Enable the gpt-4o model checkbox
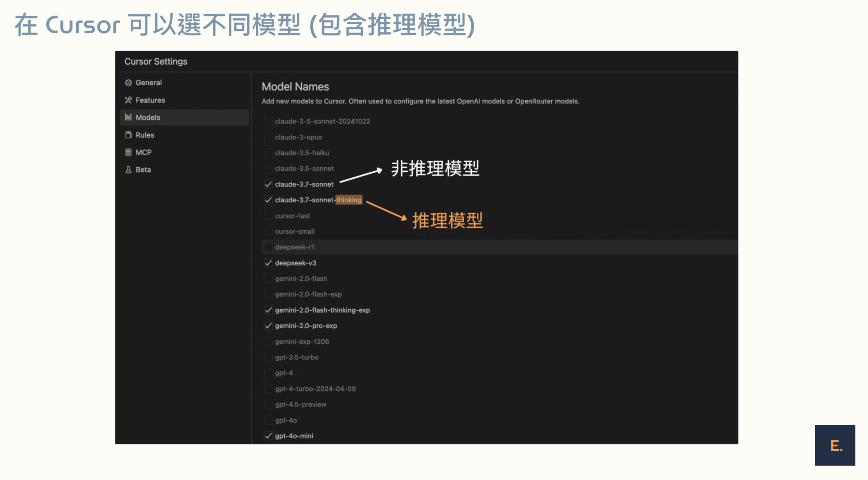Viewport: 868px width, 480px height. [268, 420]
